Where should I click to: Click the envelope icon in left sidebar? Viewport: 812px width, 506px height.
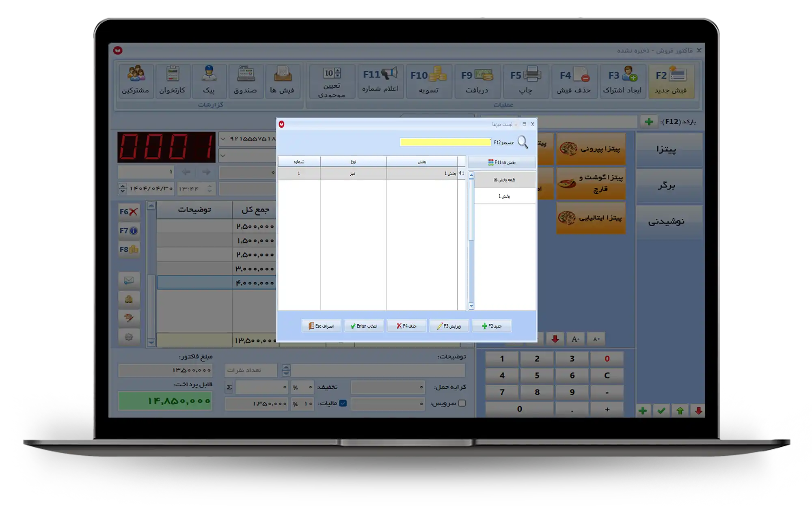pyautogui.click(x=129, y=280)
